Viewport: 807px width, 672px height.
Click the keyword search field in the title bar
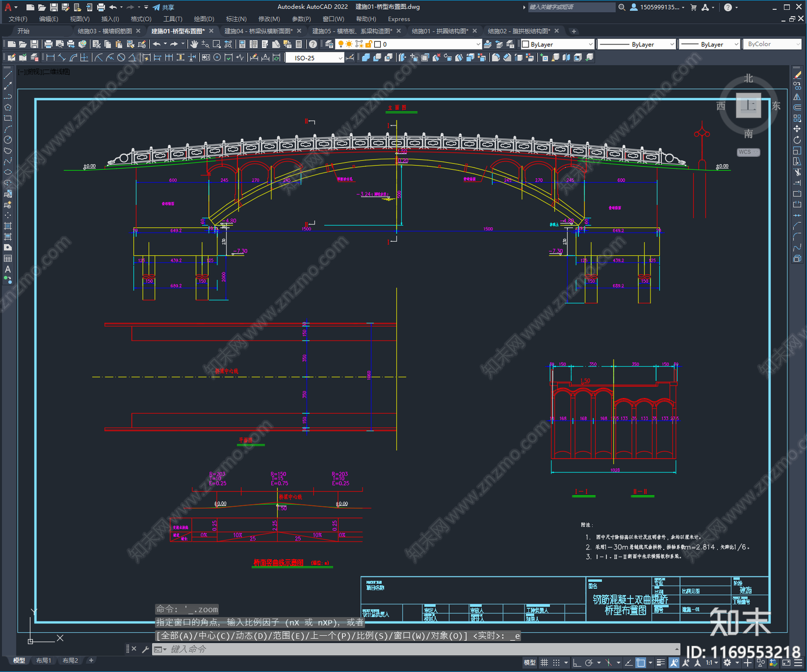[571, 7]
